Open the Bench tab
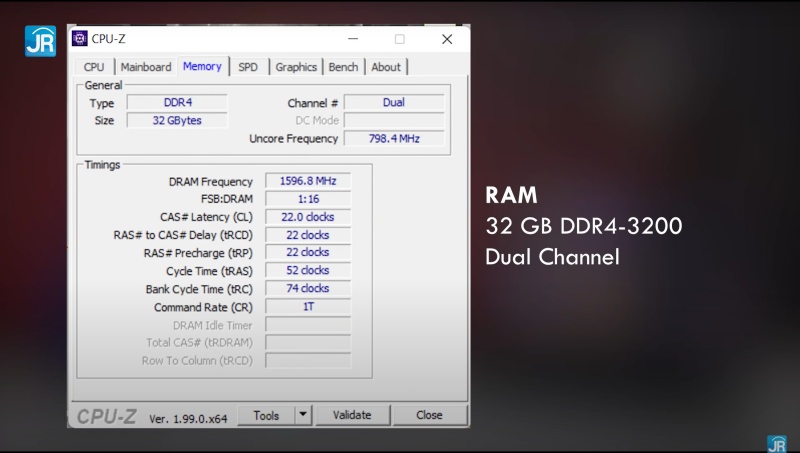 (343, 67)
